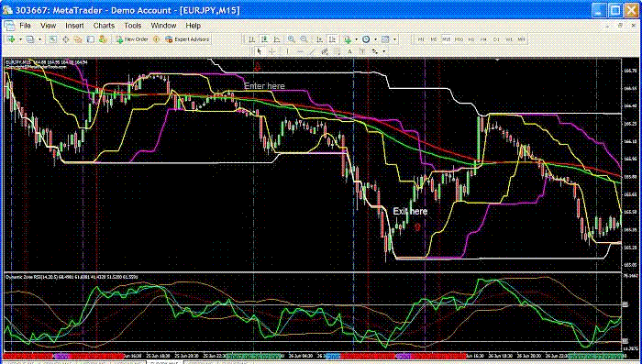642x364 pixels.
Task: Click the New Order button
Action: 132,39
